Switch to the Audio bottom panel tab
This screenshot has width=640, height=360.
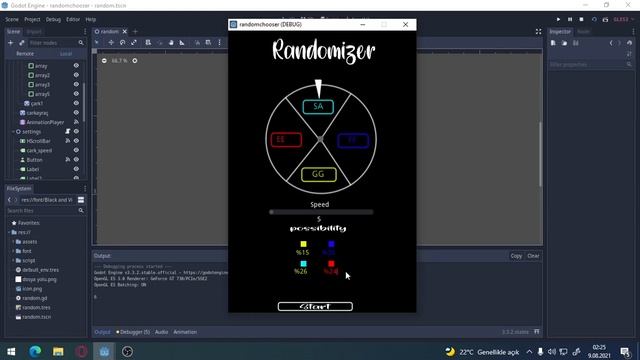tap(161, 332)
